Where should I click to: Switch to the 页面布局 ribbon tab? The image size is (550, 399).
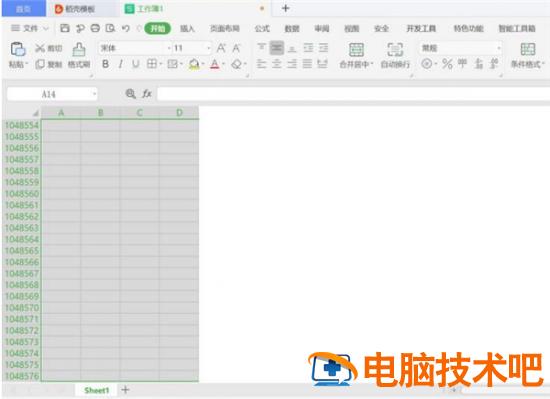click(x=225, y=29)
